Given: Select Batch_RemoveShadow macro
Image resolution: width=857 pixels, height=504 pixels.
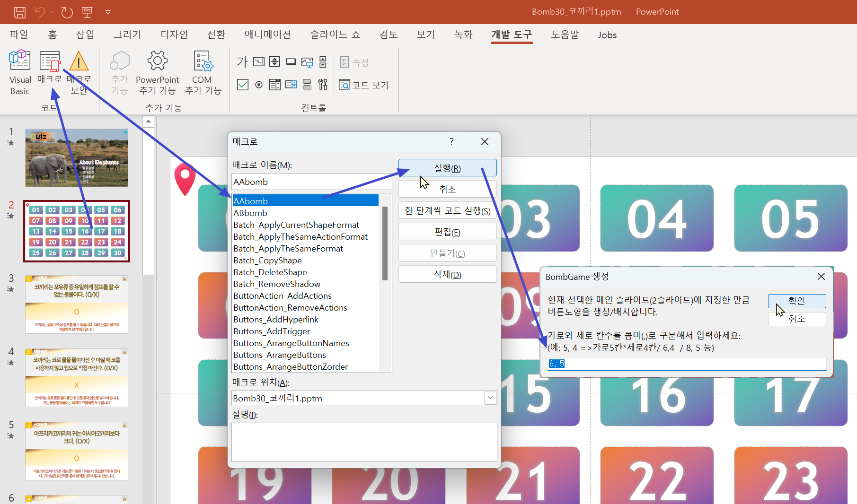Looking at the screenshot, I should [x=306, y=284].
